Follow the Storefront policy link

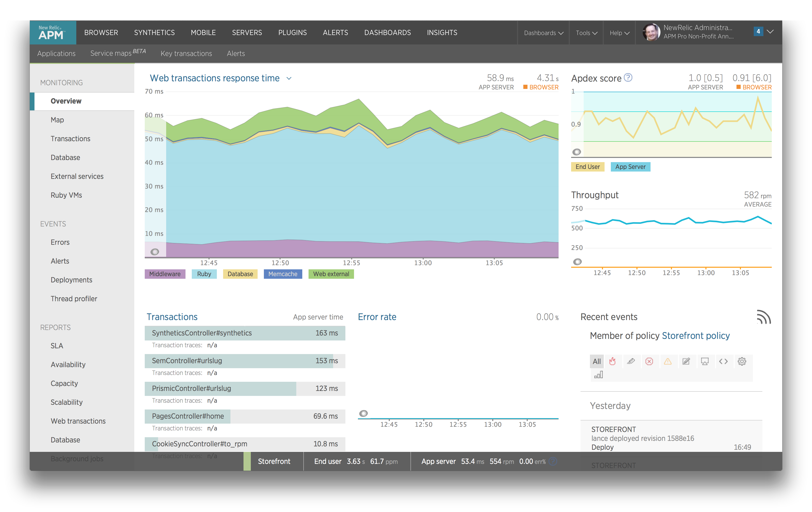point(696,335)
